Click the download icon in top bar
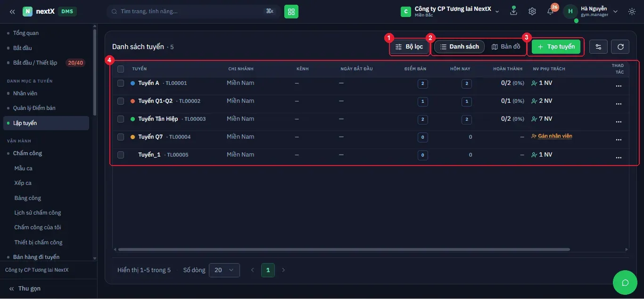 click(x=514, y=11)
